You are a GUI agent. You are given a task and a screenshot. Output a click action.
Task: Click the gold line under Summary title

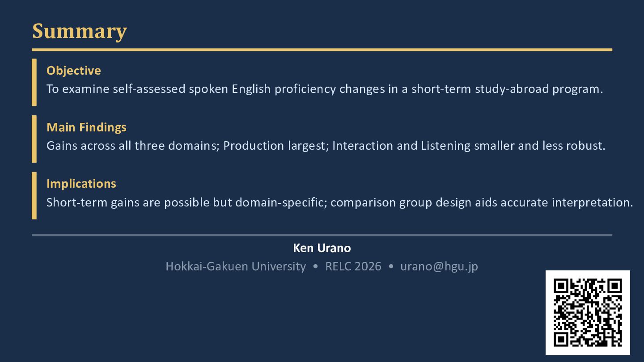point(322,50)
